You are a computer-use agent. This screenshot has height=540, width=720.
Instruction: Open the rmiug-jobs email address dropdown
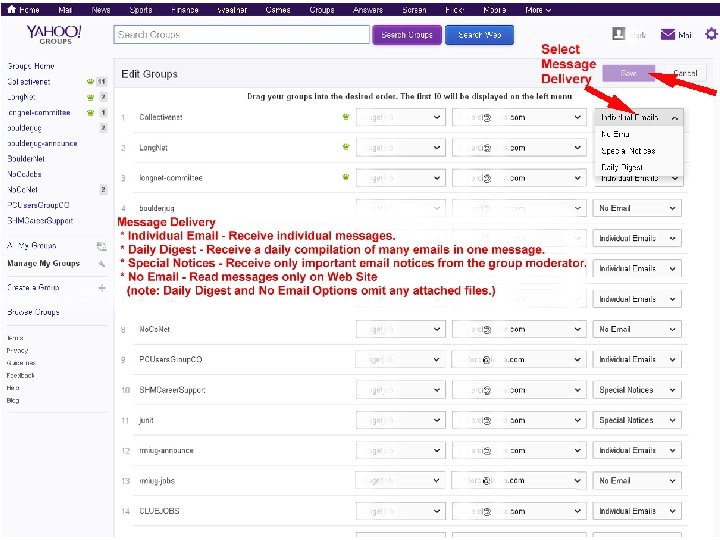pyautogui.click(x=519, y=481)
